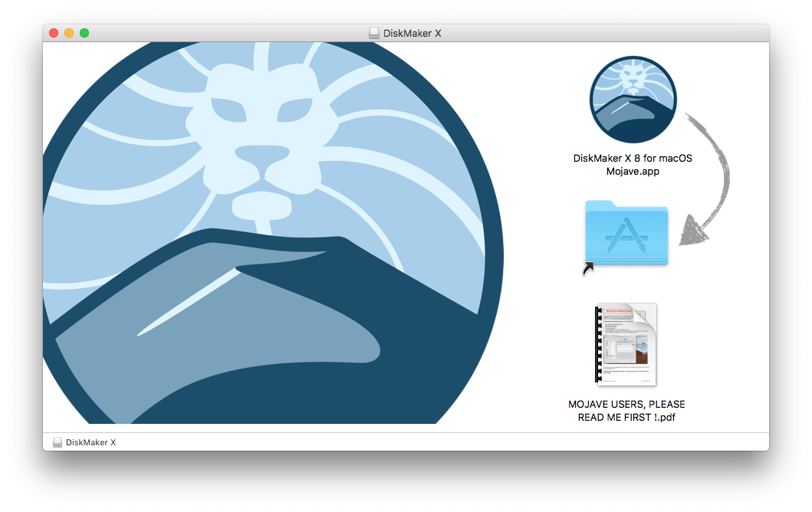
Task: Click empty title bar area right of title
Action: [613, 33]
